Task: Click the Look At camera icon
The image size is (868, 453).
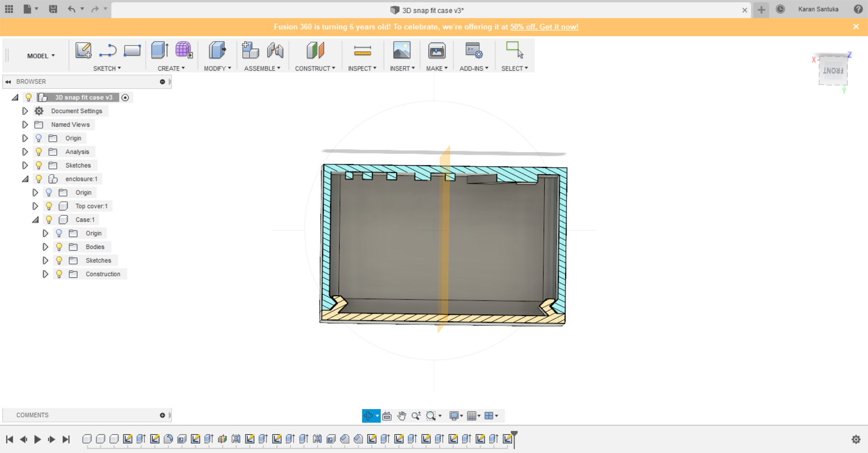Action: [387, 416]
